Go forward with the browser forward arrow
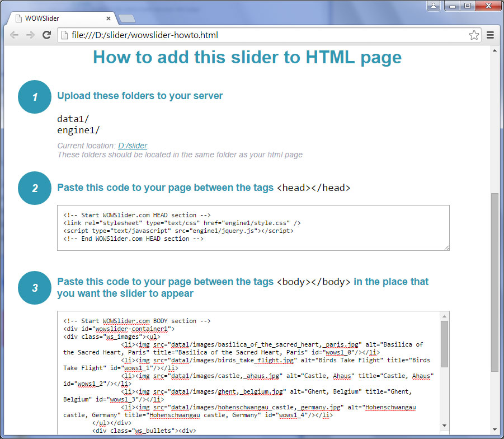The height and width of the screenshot is (439, 504). (30, 35)
